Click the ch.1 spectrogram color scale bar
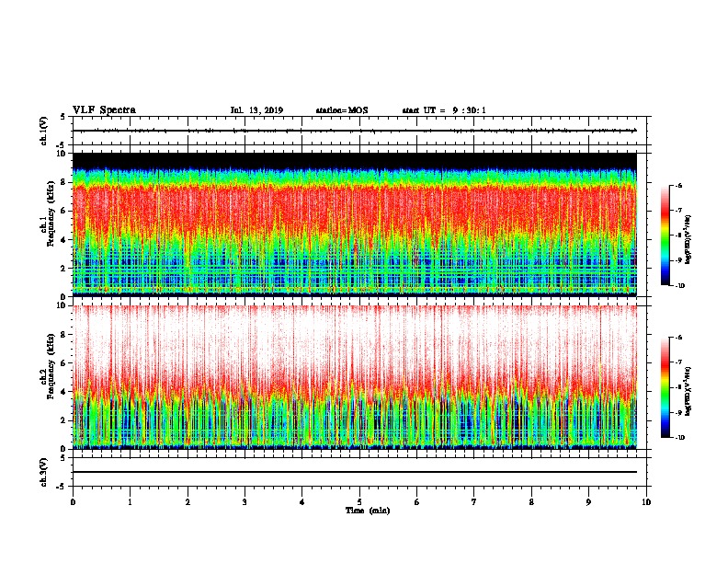 point(665,236)
